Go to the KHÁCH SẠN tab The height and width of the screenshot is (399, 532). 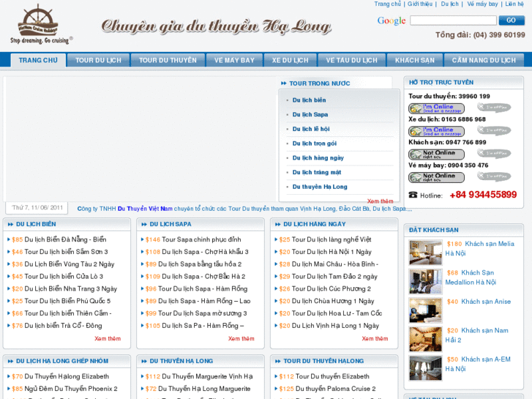pos(415,60)
